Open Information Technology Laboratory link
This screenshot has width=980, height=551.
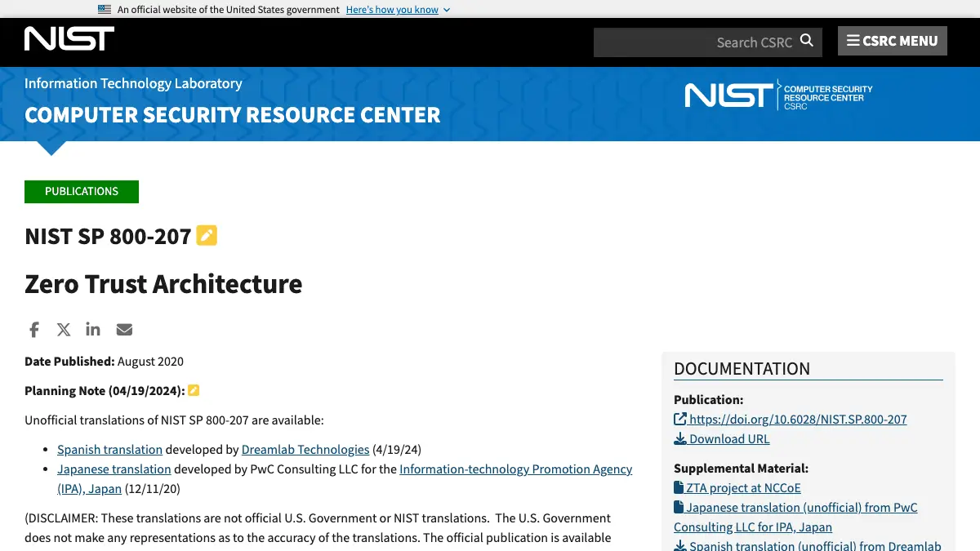pos(133,83)
